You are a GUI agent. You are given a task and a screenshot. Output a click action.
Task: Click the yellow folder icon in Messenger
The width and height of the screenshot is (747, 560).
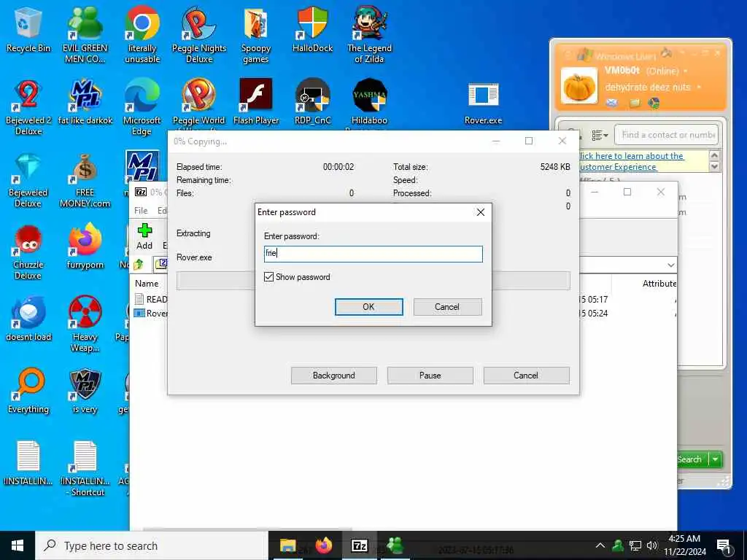click(x=635, y=103)
